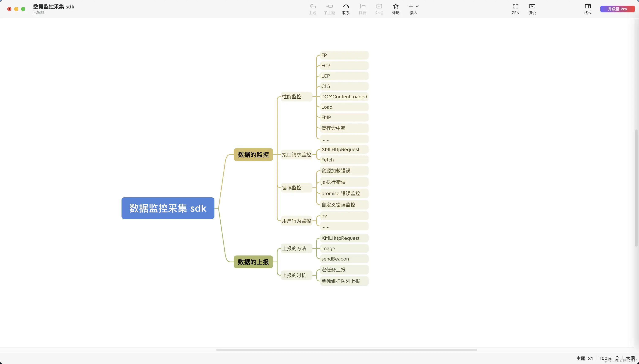Click the Subtopic (子主题) toolbar icon
The height and width of the screenshot is (364, 639).
point(329,7)
